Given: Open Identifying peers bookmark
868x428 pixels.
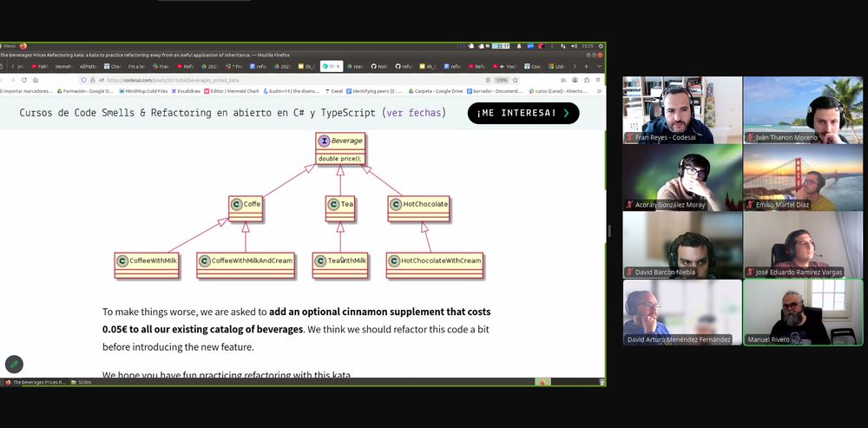Looking at the screenshot, I should tap(375, 91).
